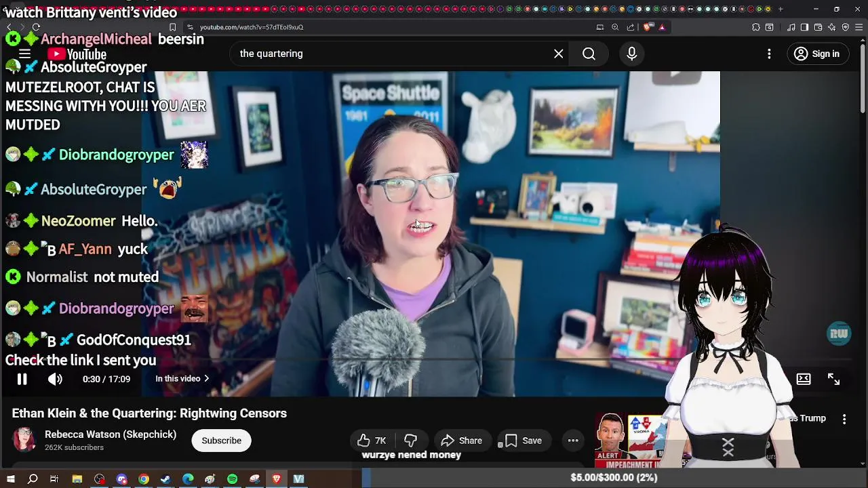Open Task View on the taskbar
This screenshot has width=868, height=488.
point(54,479)
